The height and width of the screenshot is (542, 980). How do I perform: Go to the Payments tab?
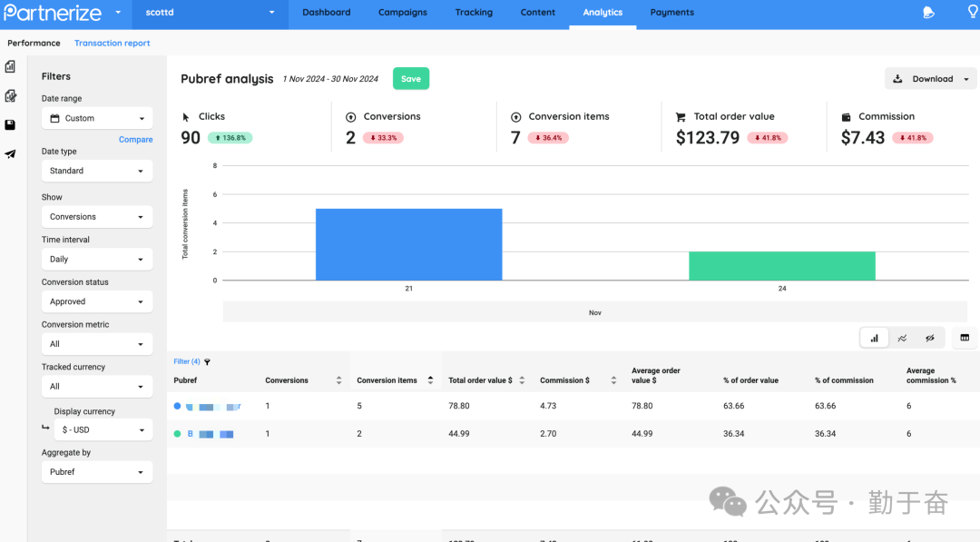point(671,13)
